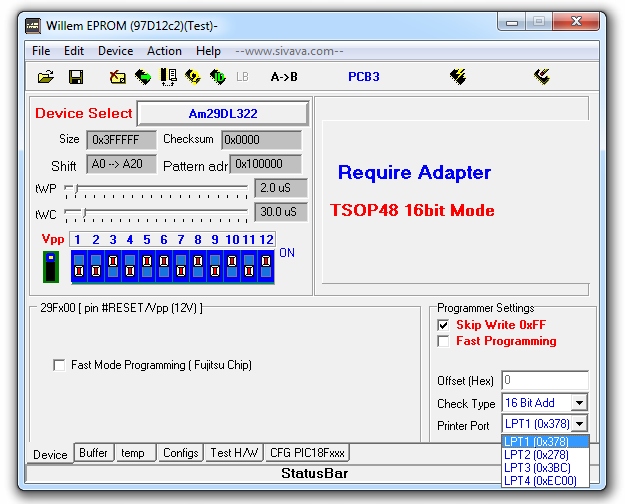Click the PCB3 toolbar label
626x504 pixels.
(x=364, y=77)
